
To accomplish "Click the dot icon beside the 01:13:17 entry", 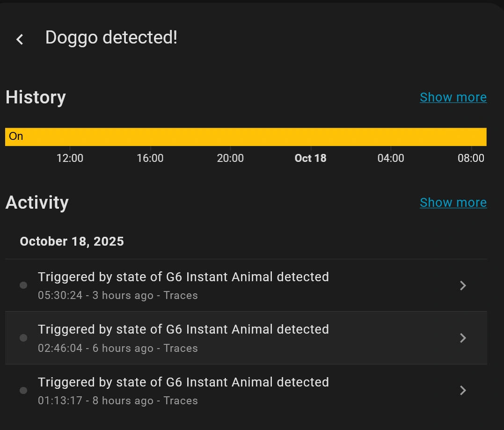I will pos(23,391).
